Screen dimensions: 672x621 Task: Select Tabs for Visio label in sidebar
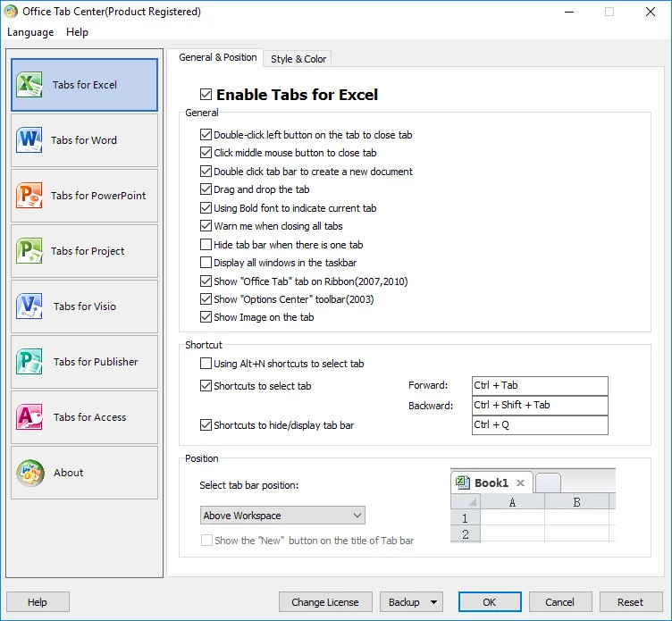point(85,306)
